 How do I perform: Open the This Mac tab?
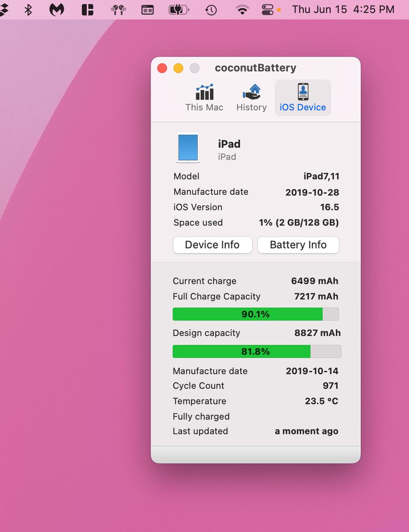(x=204, y=98)
